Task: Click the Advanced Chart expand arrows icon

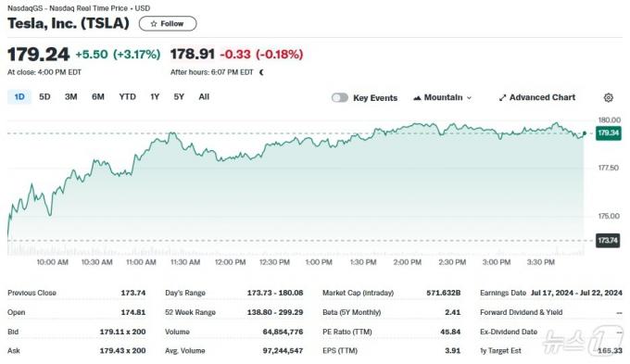Action: [502, 97]
